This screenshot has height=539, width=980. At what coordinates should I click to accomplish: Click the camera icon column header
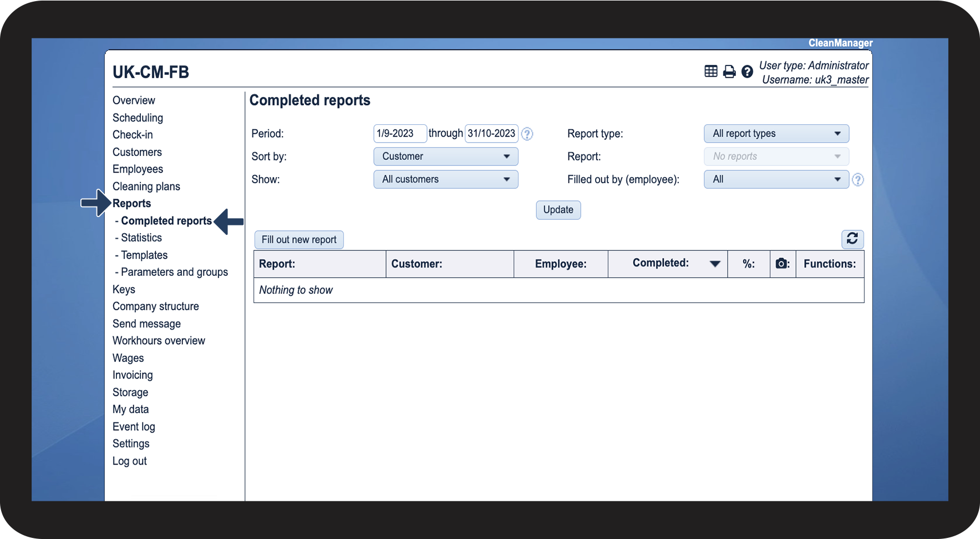[x=782, y=264]
